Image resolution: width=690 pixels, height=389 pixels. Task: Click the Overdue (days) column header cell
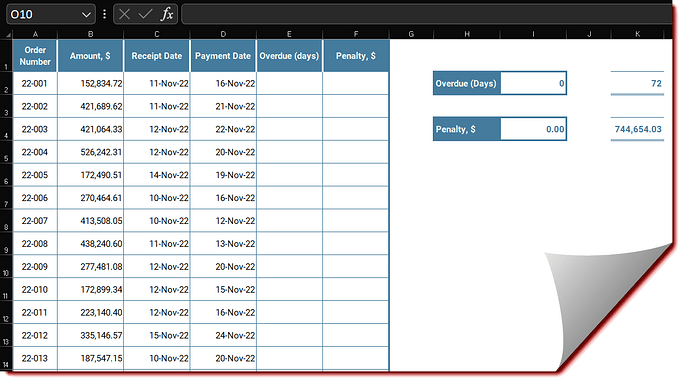pyautogui.click(x=289, y=56)
